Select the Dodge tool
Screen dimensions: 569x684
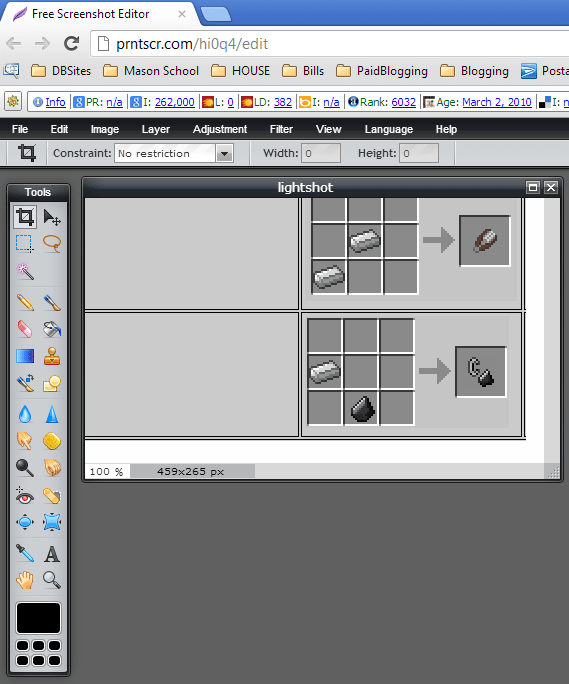click(25, 468)
